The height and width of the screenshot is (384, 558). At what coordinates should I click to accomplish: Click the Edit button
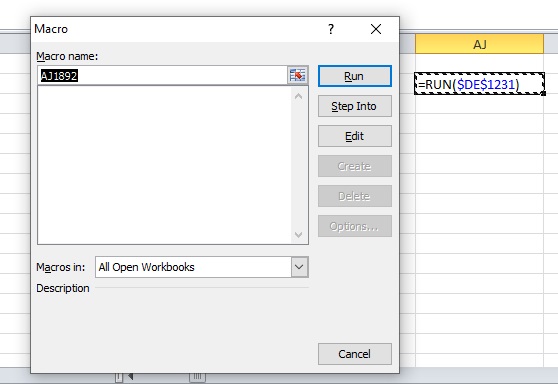[355, 136]
